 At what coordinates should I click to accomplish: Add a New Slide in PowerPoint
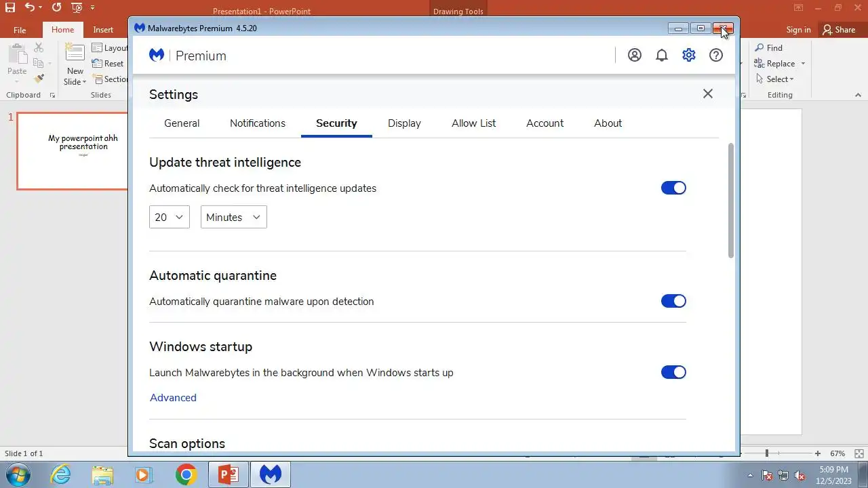point(75,54)
